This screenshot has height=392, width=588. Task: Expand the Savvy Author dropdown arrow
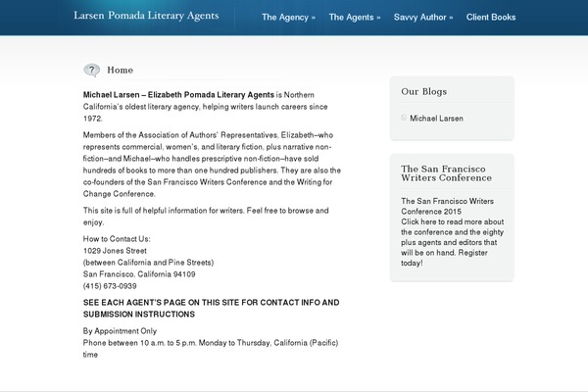(x=451, y=18)
